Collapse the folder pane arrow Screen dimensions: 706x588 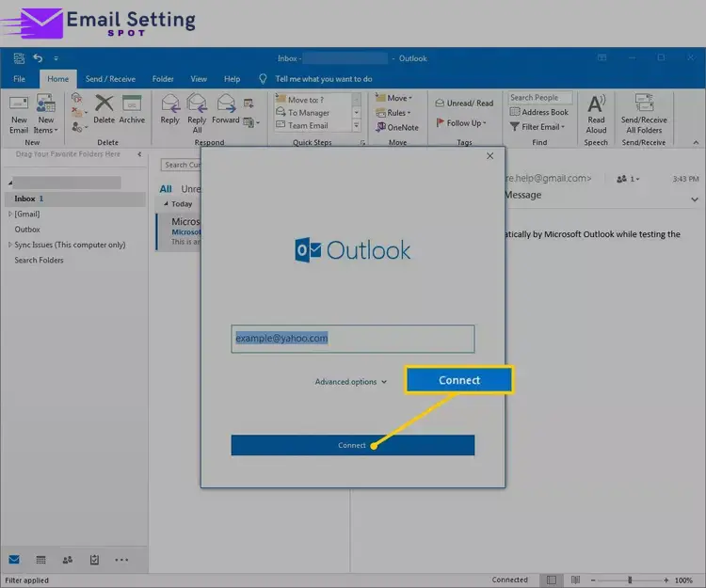139,154
